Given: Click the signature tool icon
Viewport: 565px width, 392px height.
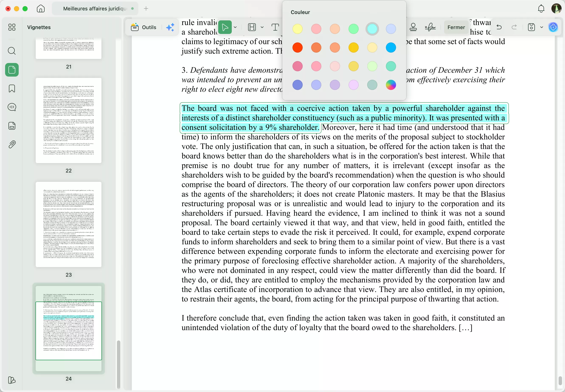Looking at the screenshot, I should click(x=430, y=27).
